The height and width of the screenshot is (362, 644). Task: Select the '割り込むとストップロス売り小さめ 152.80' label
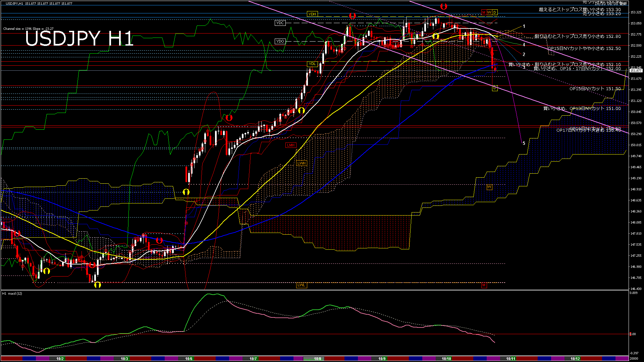(x=577, y=36)
